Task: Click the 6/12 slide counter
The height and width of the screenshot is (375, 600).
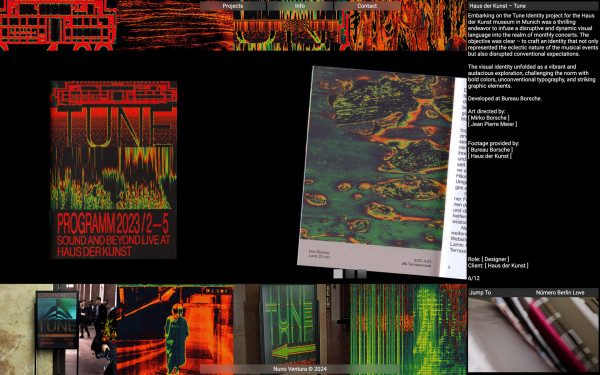Action: (x=473, y=278)
